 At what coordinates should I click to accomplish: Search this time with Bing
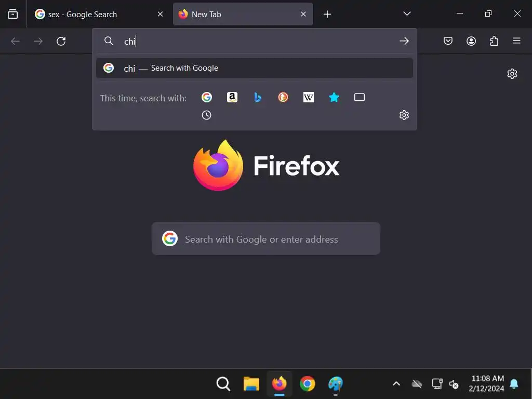click(258, 97)
